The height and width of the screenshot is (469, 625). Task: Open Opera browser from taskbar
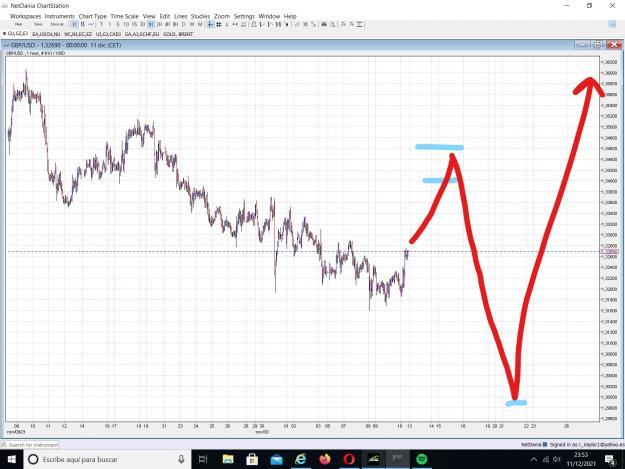point(349,459)
